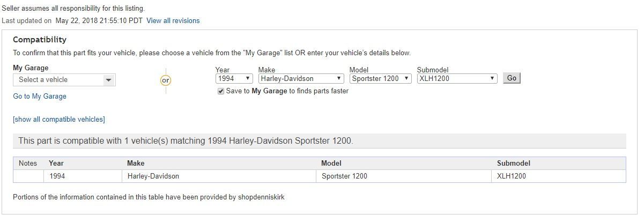Click show all compatible vehicles link
Screen dimensions: 644x215
click(x=59, y=119)
